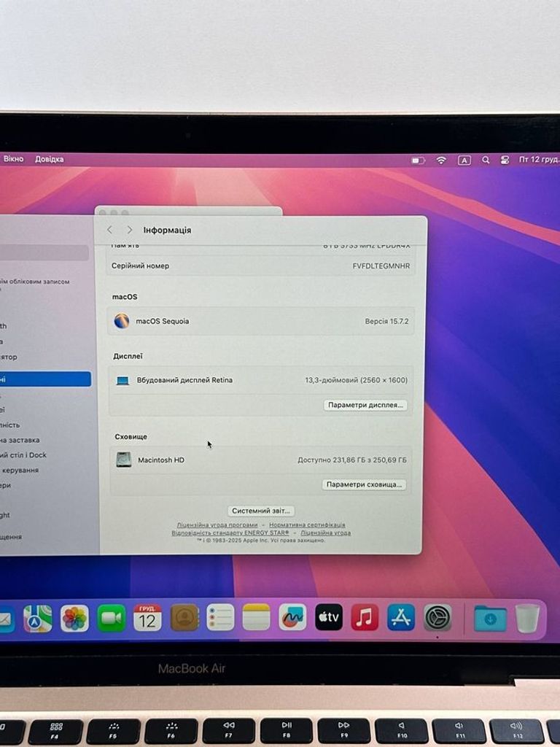Click the Вбудований дисплей Retina text
Image resolution: width=560 pixels, height=747 pixels.
tap(184, 380)
